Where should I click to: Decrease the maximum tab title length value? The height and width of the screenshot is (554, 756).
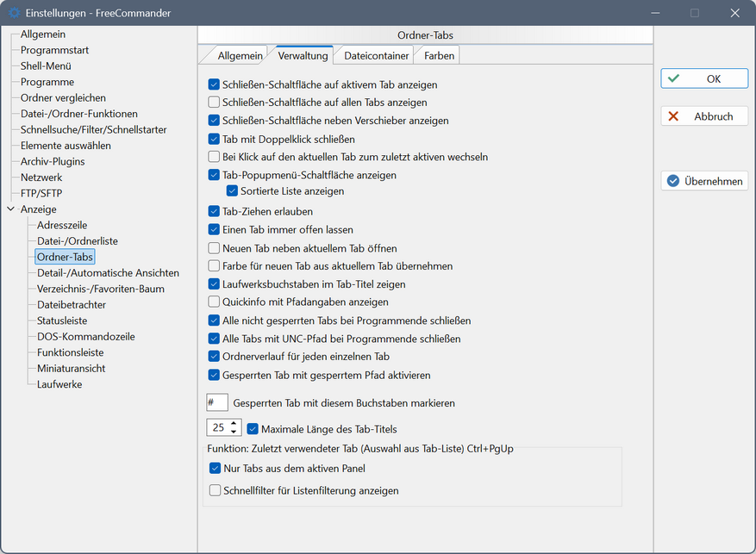(x=233, y=432)
